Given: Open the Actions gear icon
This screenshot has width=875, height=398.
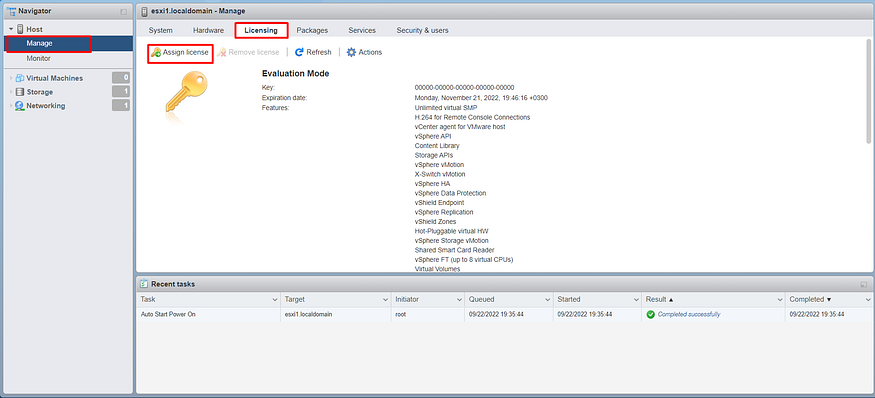Looking at the screenshot, I should (351, 52).
